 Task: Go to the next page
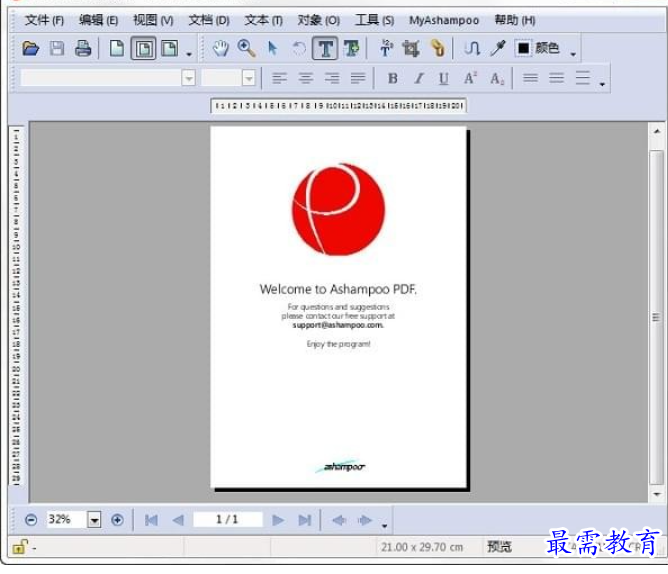click(278, 520)
